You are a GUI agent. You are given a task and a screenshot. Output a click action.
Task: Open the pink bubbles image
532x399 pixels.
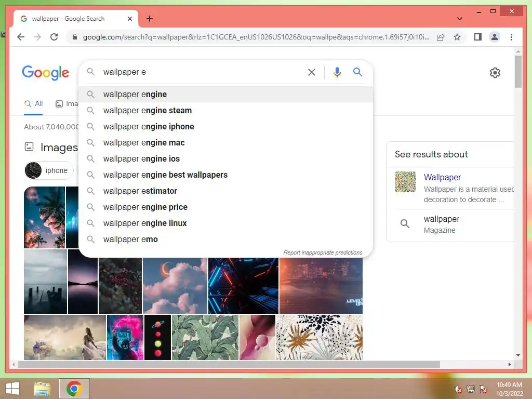[x=257, y=337]
